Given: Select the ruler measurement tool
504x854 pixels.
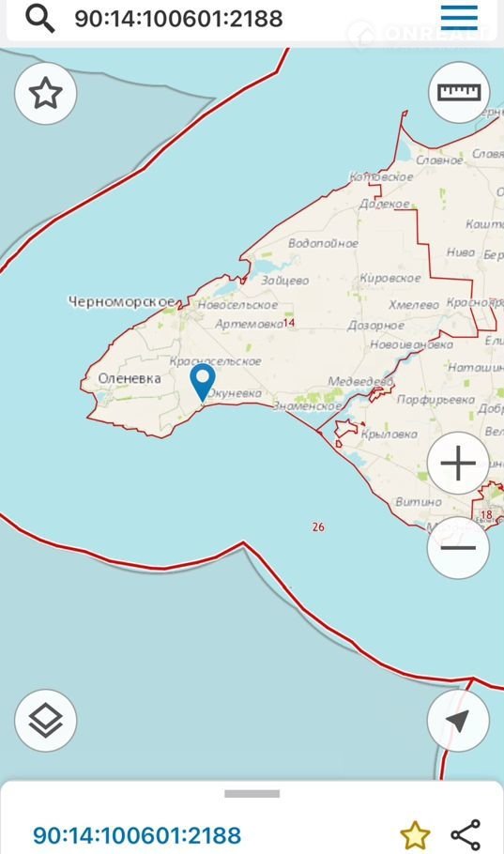Looking at the screenshot, I should click(459, 92).
